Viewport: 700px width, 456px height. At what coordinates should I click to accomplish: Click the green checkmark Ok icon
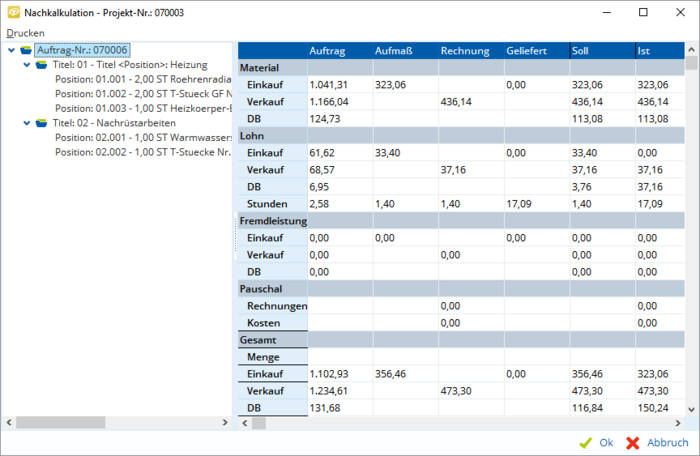point(585,442)
